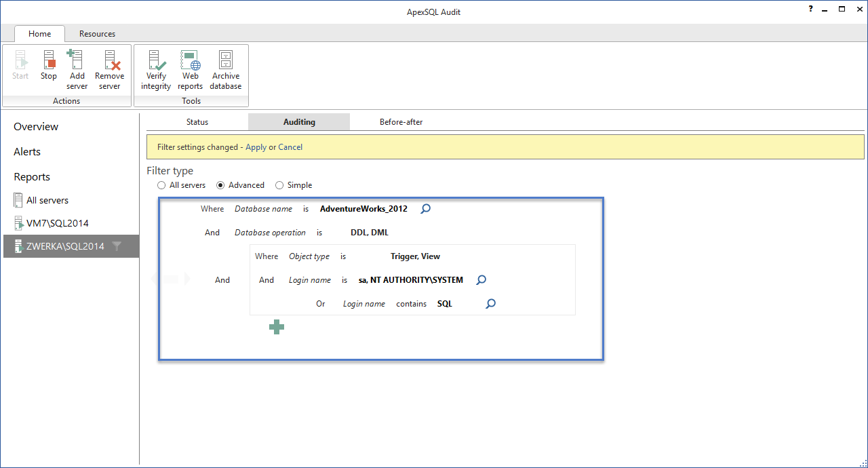Open the help question mark icon

pos(810,9)
